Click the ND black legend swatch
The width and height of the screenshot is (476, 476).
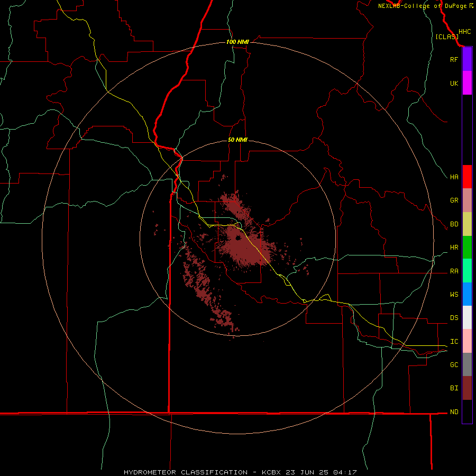(467, 411)
